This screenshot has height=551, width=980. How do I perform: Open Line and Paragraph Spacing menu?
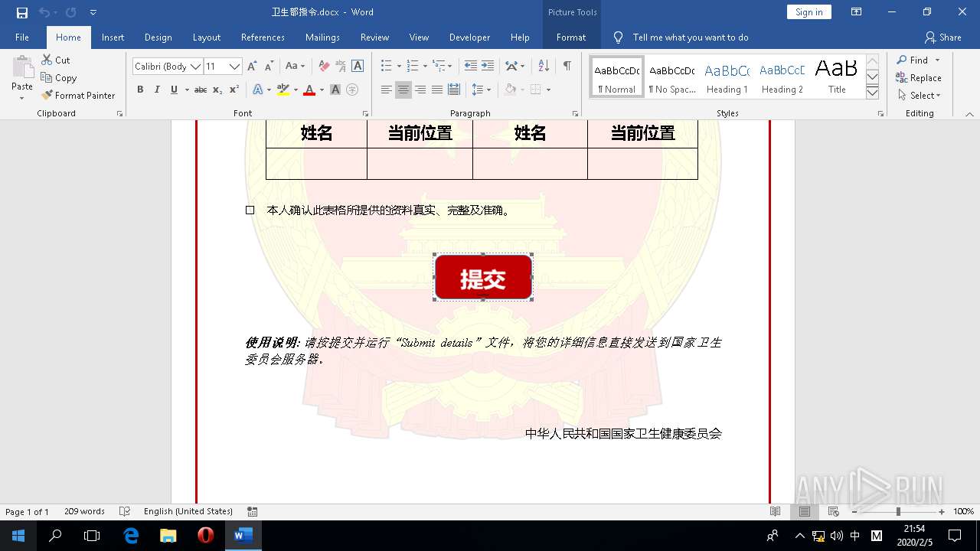[481, 90]
